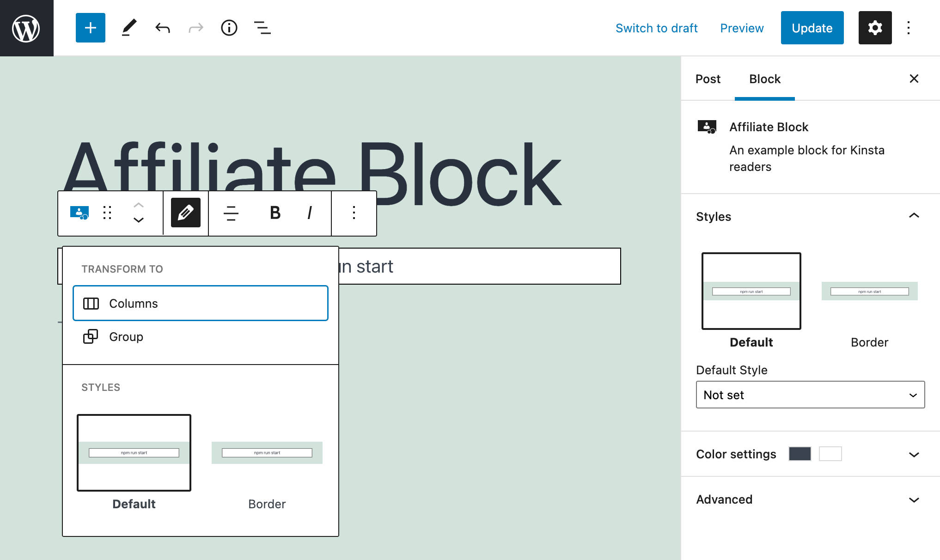Open the document details info icon
The image size is (940, 560).
click(x=229, y=28)
